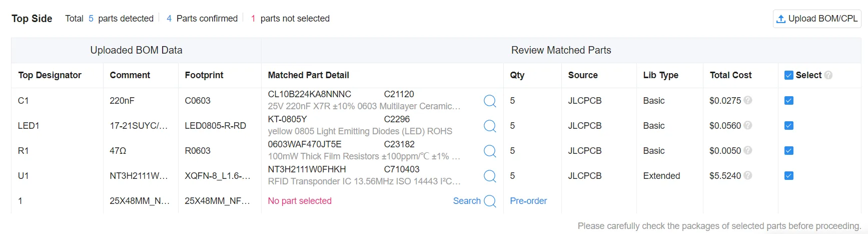868x234 pixels.
Task: Uncheck the R1 row select checkbox
Action: (789, 150)
